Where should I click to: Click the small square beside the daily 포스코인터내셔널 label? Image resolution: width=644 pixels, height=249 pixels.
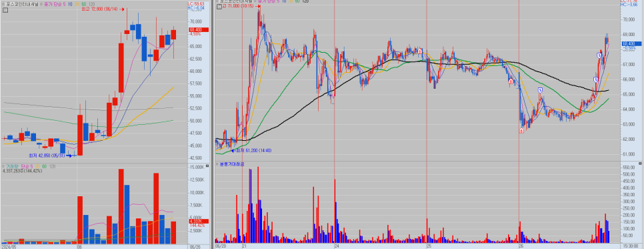3,4
